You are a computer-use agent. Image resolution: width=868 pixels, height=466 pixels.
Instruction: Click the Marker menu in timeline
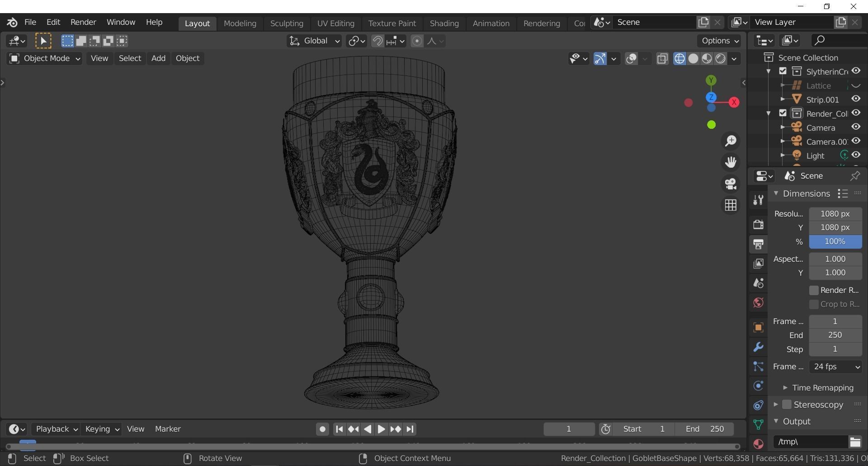click(x=168, y=429)
